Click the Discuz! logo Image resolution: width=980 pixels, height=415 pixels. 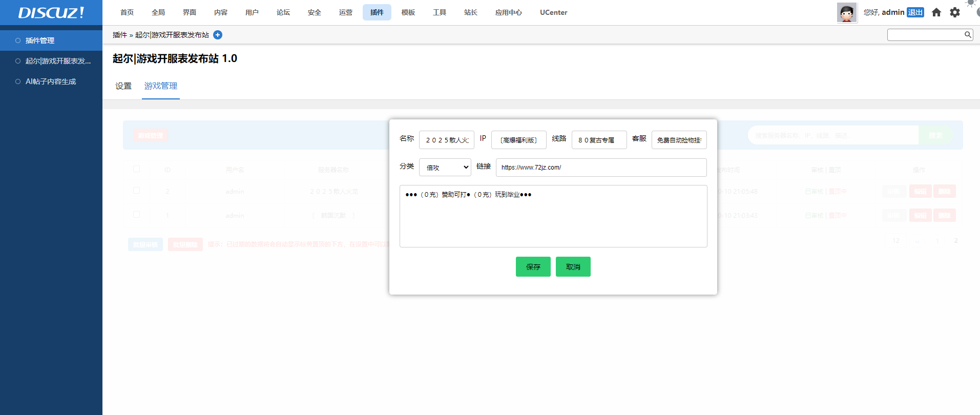(51, 13)
